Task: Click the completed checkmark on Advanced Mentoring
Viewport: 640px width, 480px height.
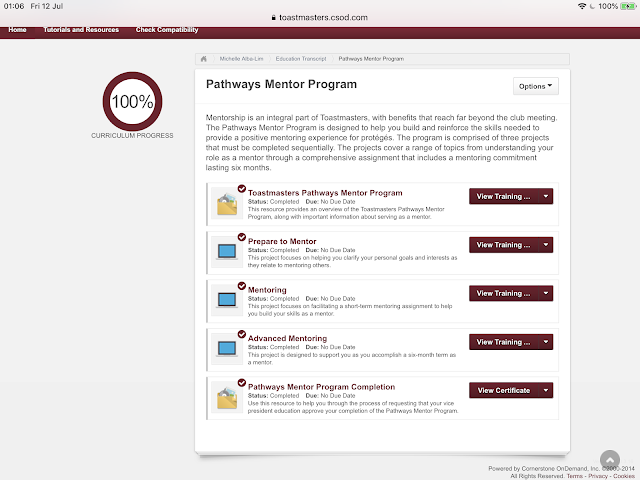Action: coord(242,334)
